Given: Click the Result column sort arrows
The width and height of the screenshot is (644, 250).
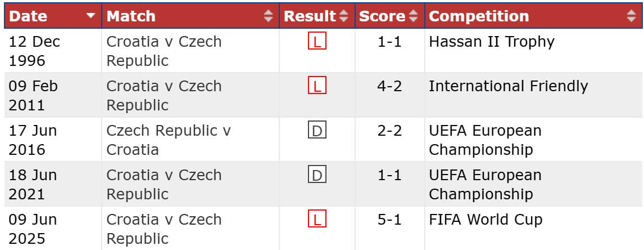Looking at the screenshot, I should tap(344, 16).
